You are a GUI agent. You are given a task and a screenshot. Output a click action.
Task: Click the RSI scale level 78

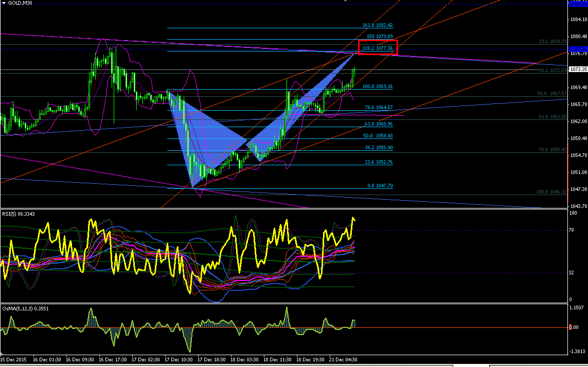(x=572, y=230)
